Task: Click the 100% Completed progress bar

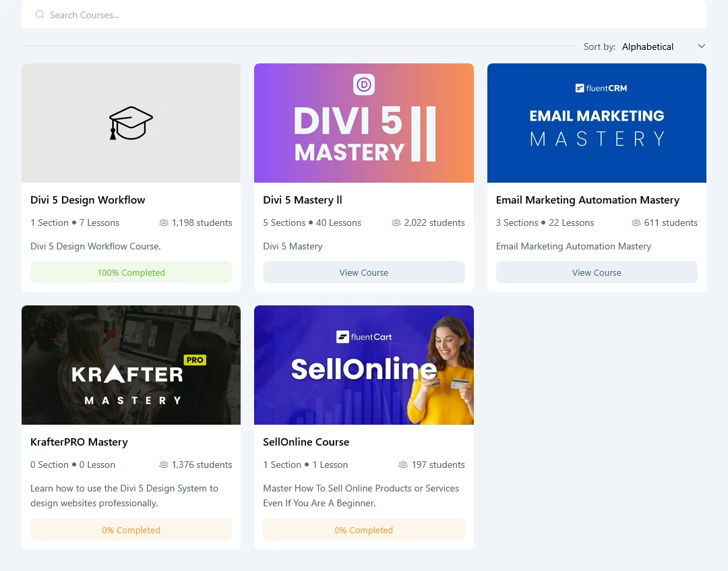Action: (x=131, y=272)
